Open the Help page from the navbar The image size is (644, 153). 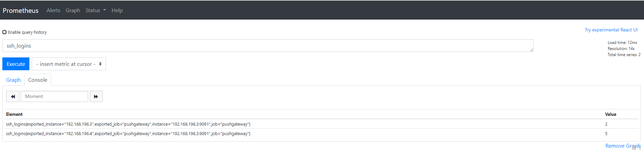pos(117,10)
